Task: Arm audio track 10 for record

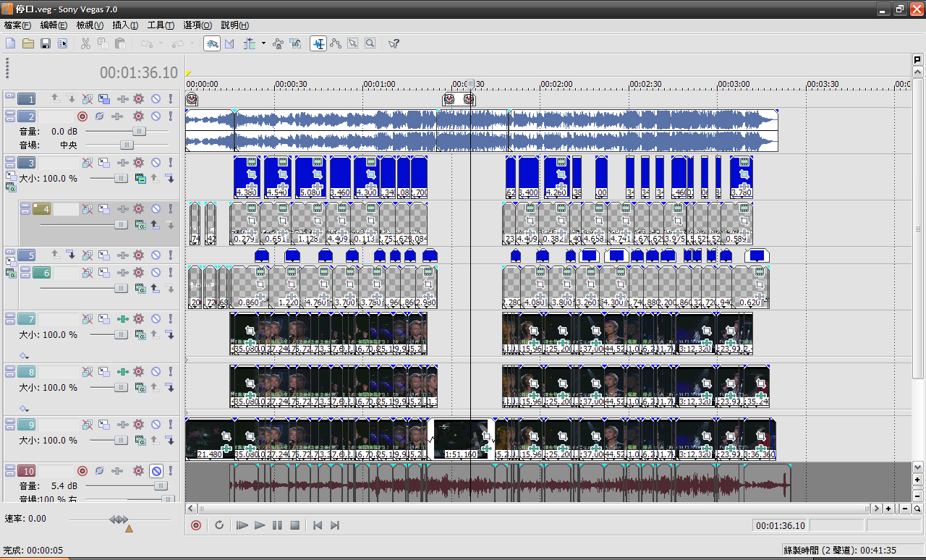Action: tap(82, 471)
